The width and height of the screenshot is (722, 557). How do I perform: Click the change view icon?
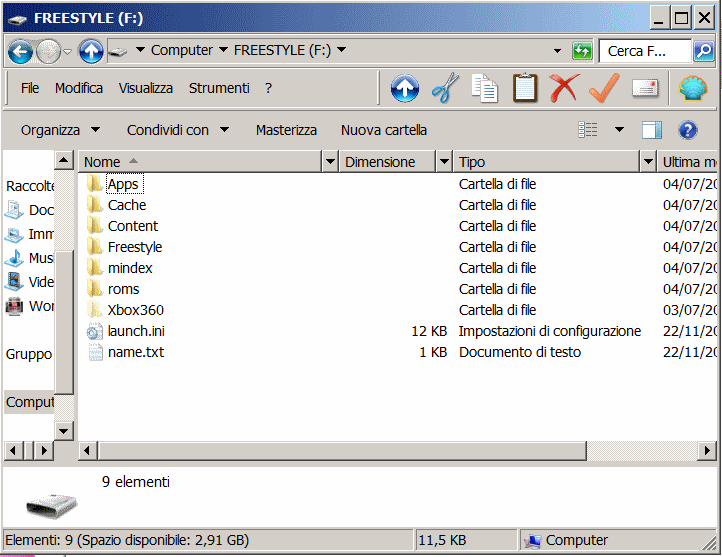pyautogui.click(x=588, y=130)
